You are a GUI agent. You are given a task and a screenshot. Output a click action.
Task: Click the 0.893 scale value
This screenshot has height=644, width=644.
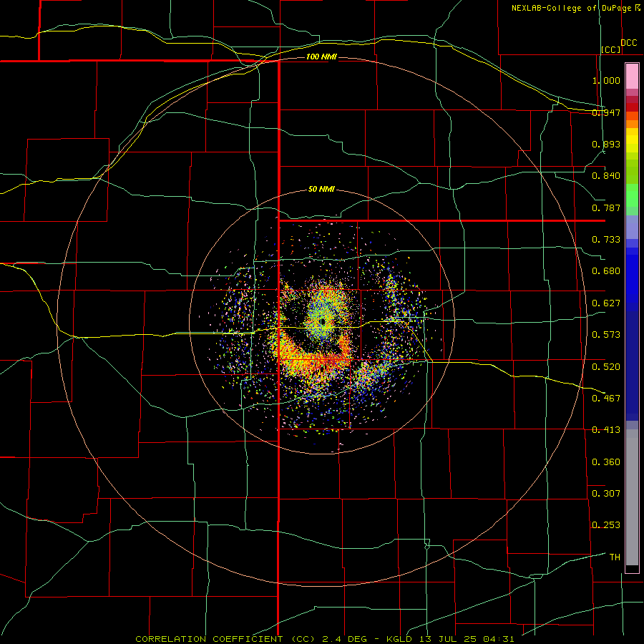(x=606, y=144)
